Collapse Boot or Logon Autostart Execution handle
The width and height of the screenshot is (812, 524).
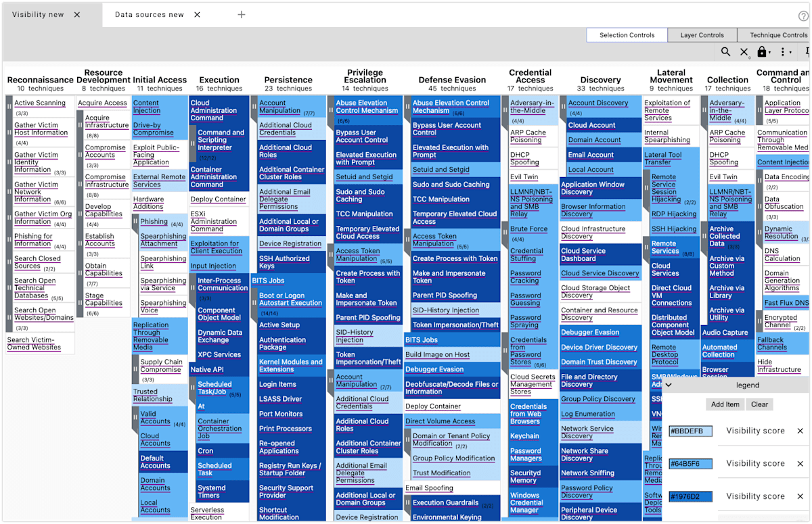(254, 302)
